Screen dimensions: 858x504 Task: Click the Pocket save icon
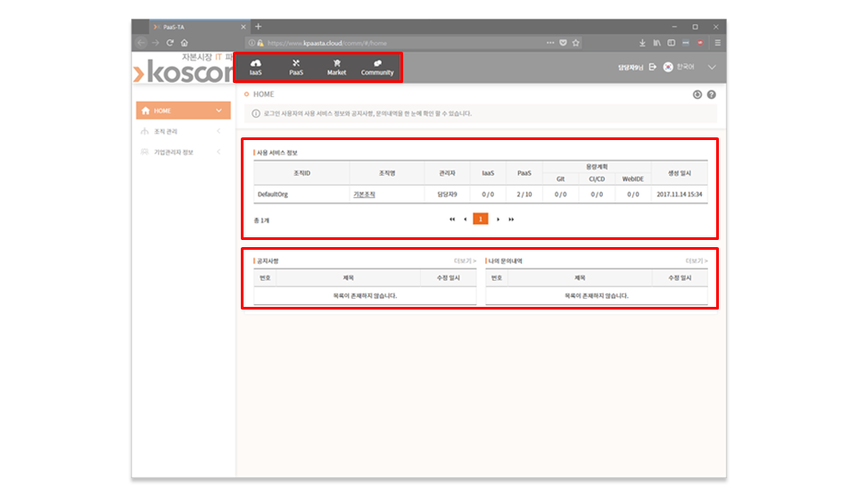coord(563,43)
